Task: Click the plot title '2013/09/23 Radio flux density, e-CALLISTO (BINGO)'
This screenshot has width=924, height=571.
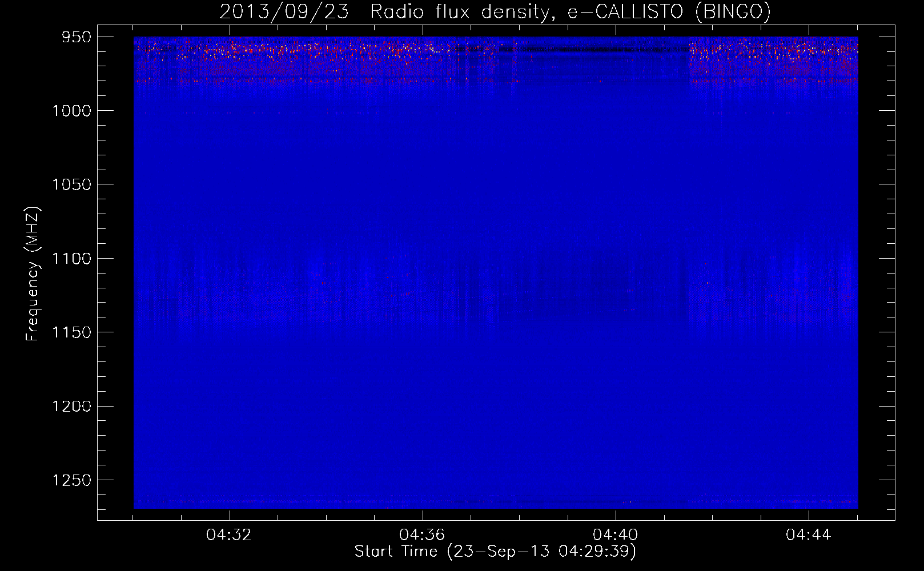Action: click(495, 11)
